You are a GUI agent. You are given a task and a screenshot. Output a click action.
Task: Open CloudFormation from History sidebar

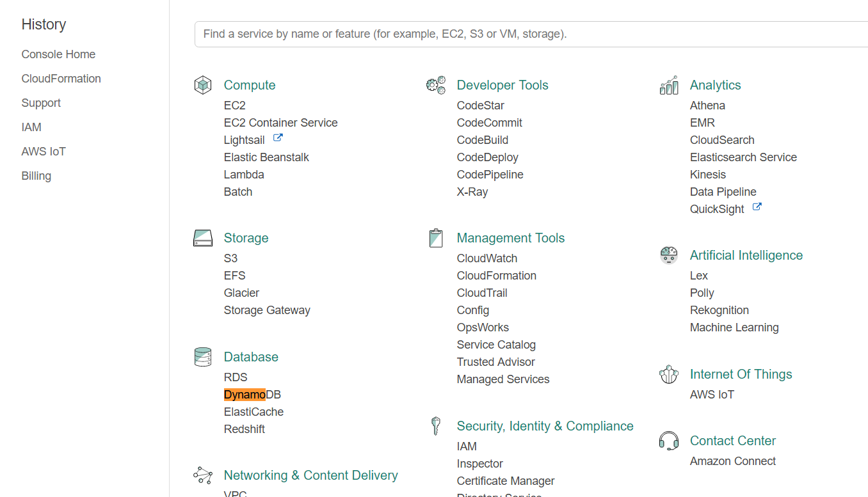(x=61, y=79)
